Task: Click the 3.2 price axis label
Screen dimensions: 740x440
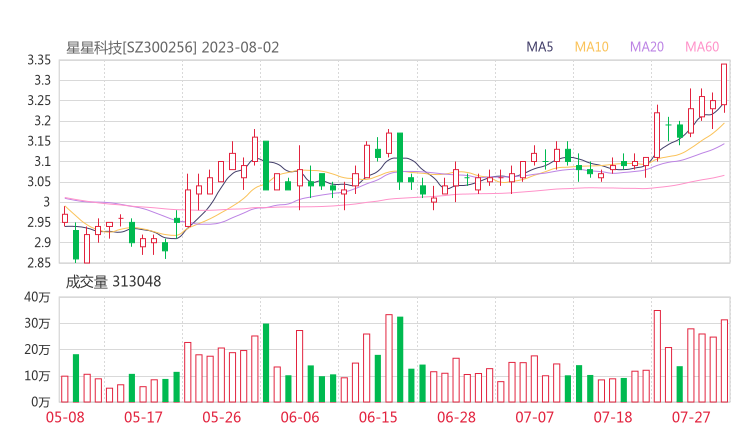Action: pos(42,121)
